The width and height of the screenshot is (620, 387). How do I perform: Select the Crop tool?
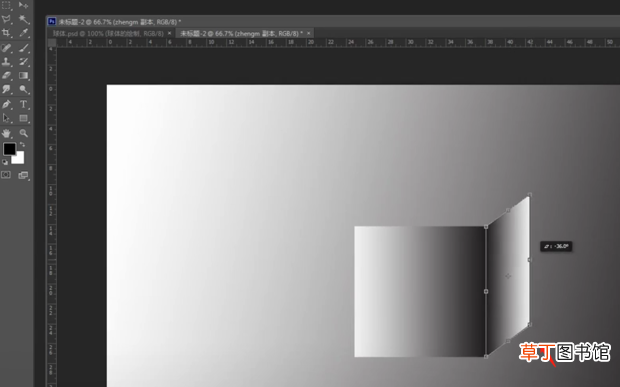[6, 33]
